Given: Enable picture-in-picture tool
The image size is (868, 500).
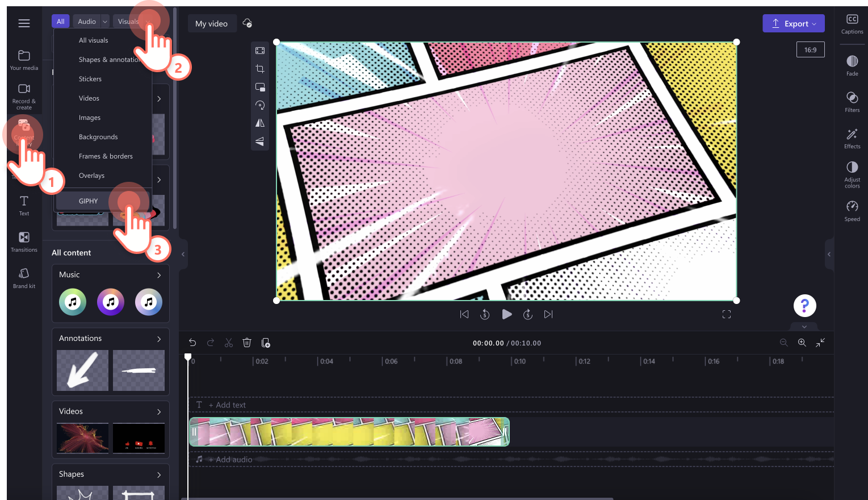Looking at the screenshot, I should coord(260,87).
